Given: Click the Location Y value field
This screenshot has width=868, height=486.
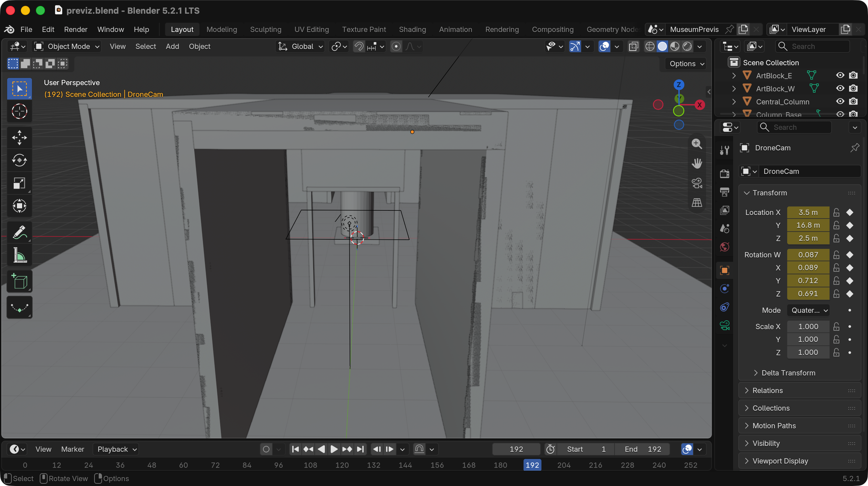Looking at the screenshot, I should tap(808, 225).
